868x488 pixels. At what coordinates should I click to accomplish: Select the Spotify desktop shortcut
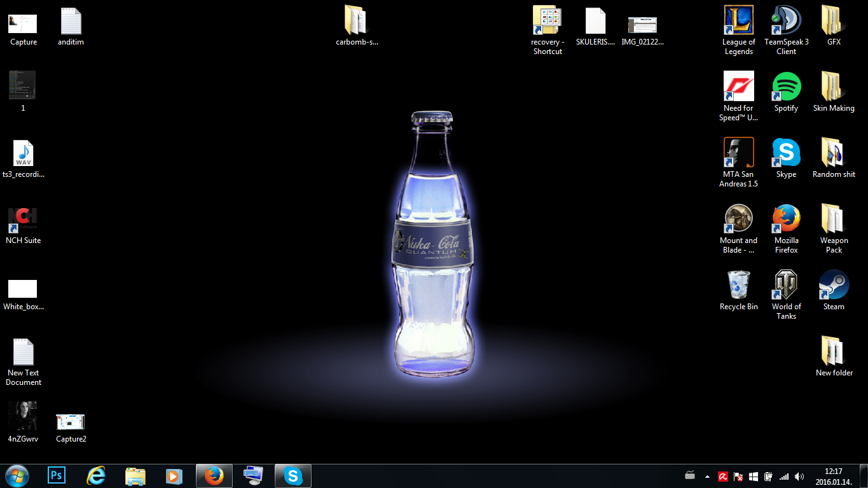(x=786, y=92)
